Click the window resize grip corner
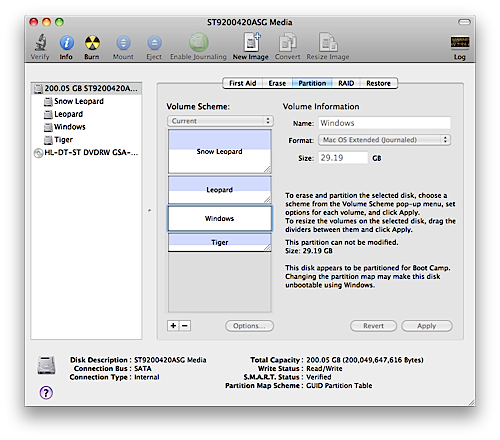The width and height of the screenshot is (500, 440). point(471,402)
